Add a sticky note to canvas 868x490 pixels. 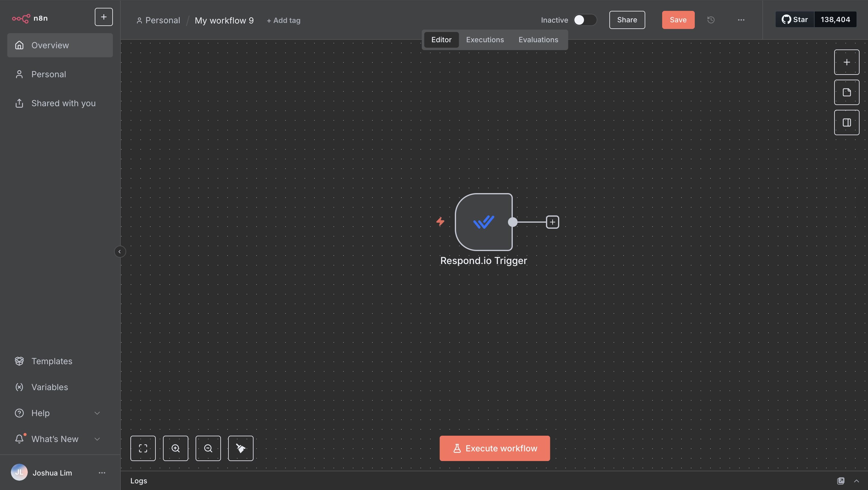coord(847,92)
